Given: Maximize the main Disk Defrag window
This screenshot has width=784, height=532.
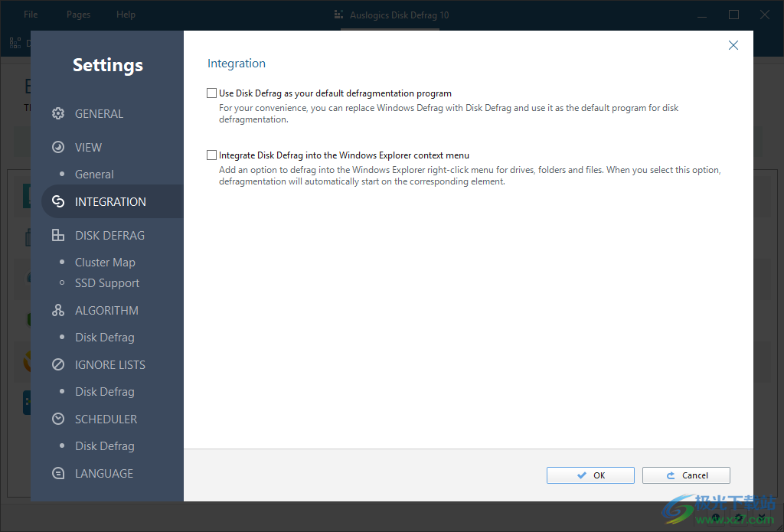Looking at the screenshot, I should (x=733, y=15).
